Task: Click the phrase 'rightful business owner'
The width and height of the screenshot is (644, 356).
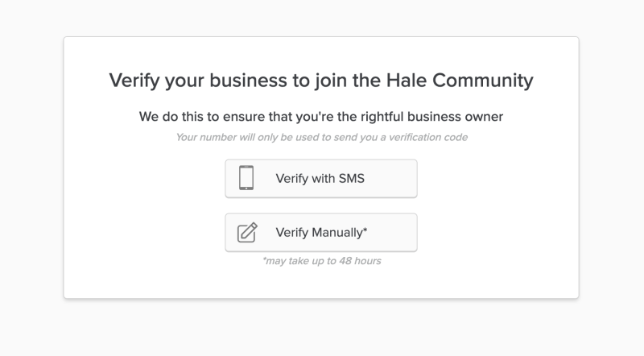Action: [431, 117]
